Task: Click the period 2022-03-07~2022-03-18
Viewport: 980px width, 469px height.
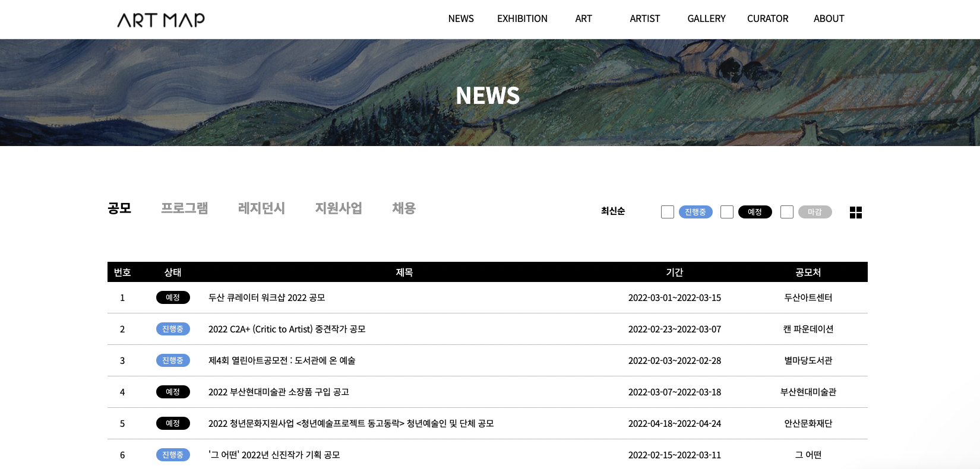Action: tap(675, 392)
